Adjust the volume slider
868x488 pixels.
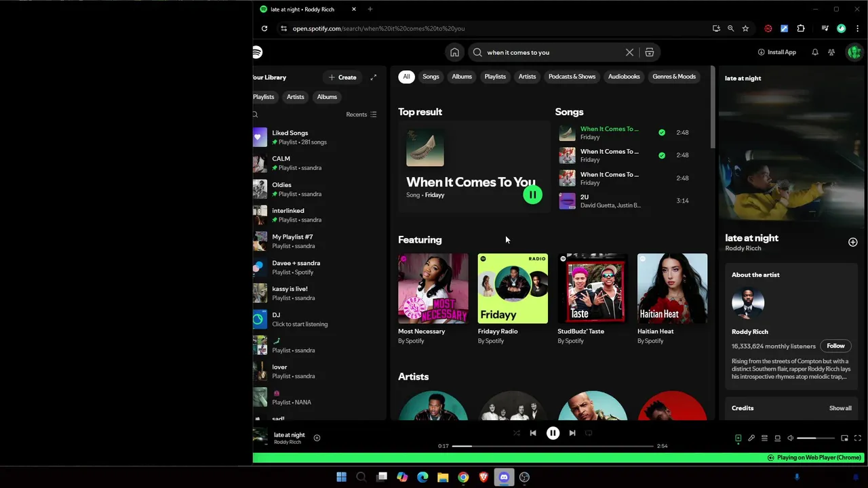pos(816,439)
